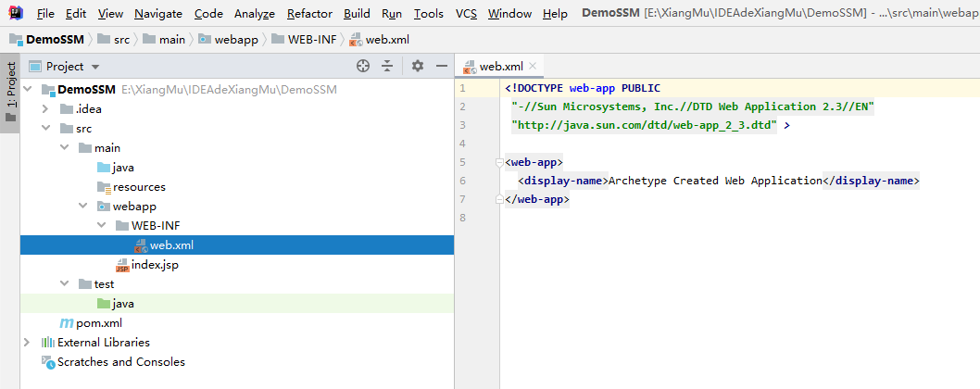Screen dimensions: 980x389
Task: Open the Build menu
Action: pyautogui.click(x=357, y=13)
